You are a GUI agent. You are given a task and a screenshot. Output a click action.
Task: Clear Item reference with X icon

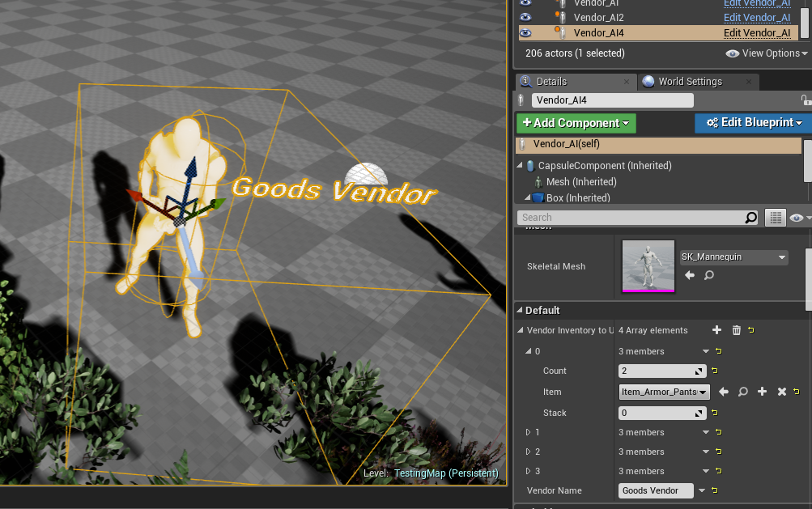click(x=782, y=392)
